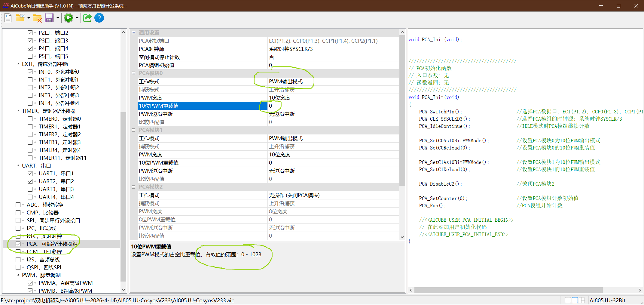
Task: Click project file path in status bar
Action: (118, 300)
